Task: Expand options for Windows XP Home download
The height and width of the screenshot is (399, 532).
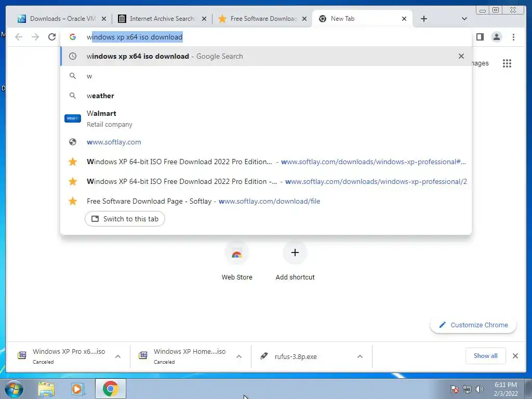Action: click(239, 356)
